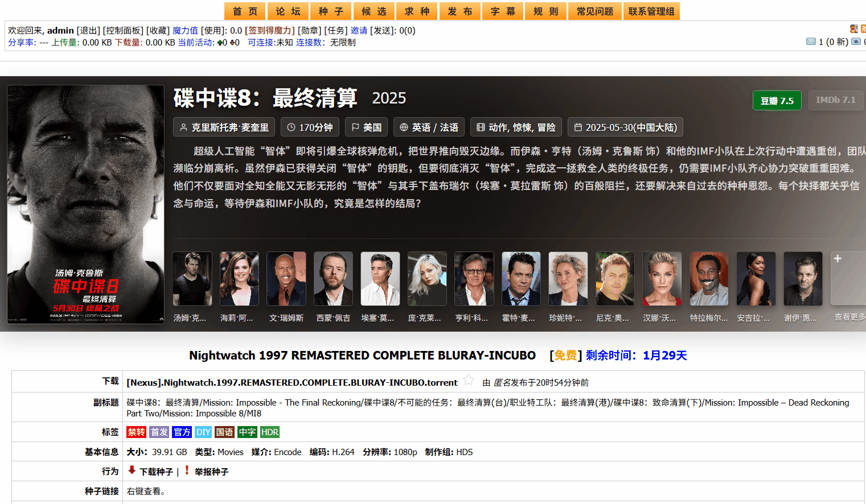Click the 动作, 惊悚, 冒险 genre tag
Viewport: 866px width, 504px height.
tap(516, 127)
